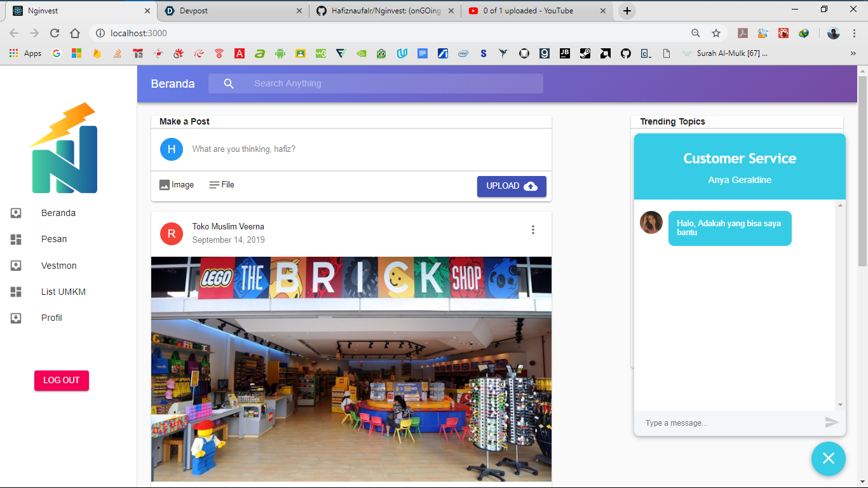Reload the page
The width and height of the screenshot is (868, 488).
point(55,33)
